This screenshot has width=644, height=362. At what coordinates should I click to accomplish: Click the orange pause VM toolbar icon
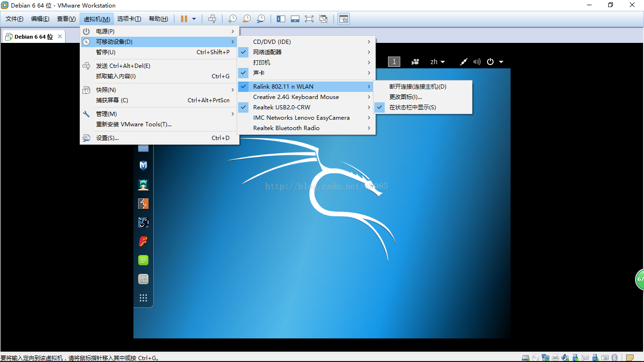pyautogui.click(x=184, y=19)
